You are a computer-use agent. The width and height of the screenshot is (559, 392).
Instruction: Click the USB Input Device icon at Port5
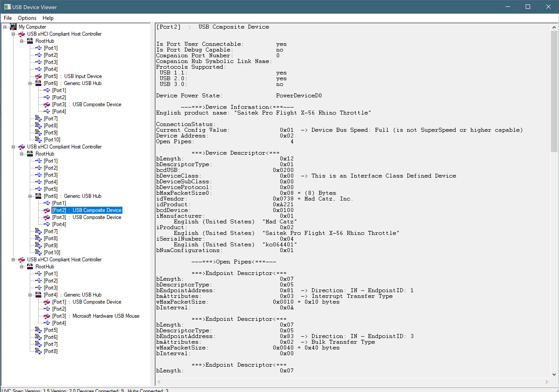pyautogui.click(x=38, y=76)
